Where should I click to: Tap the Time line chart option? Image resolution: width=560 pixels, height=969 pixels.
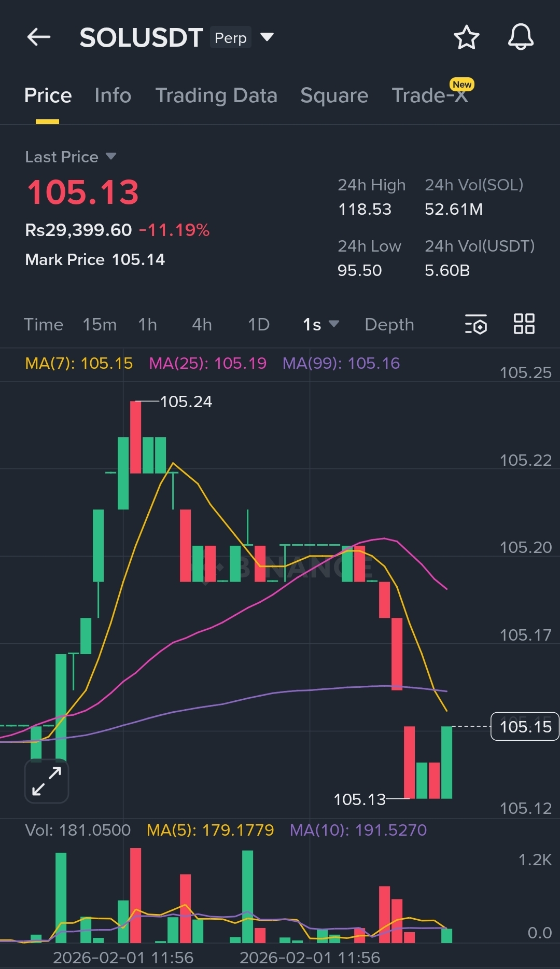(x=44, y=325)
